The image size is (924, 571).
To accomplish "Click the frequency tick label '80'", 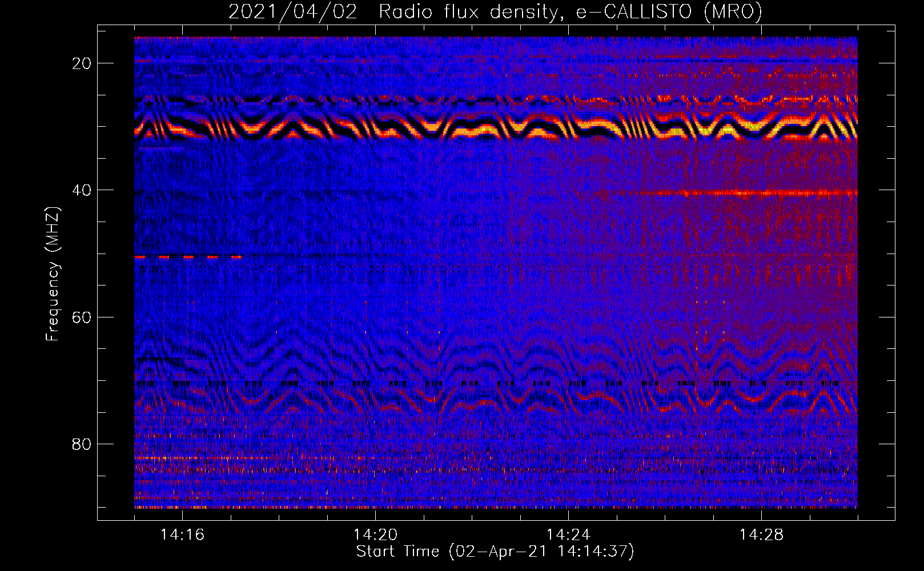I will (x=82, y=444).
